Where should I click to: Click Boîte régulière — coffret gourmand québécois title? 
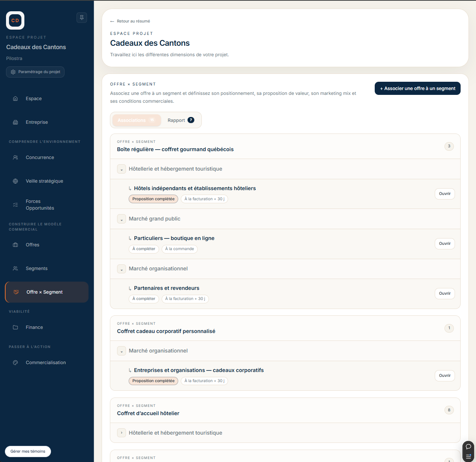[x=175, y=149]
